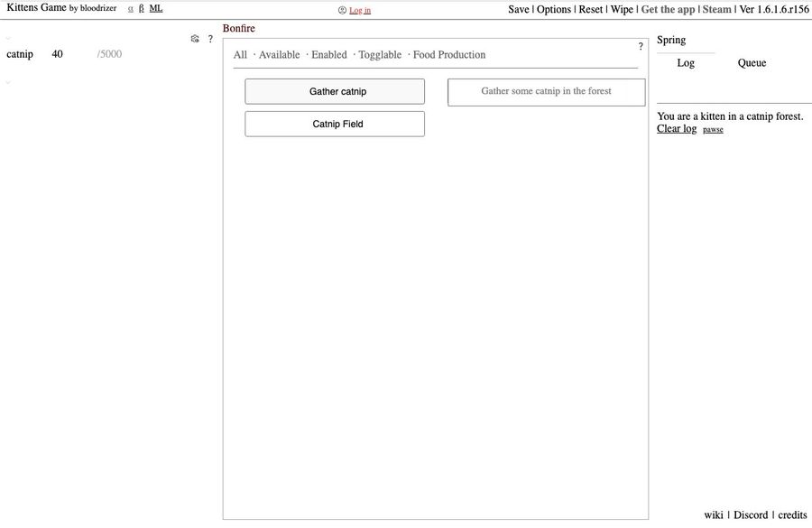Click the catnip resource name
Image resolution: width=812 pixels, height=528 pixels.
20,54
